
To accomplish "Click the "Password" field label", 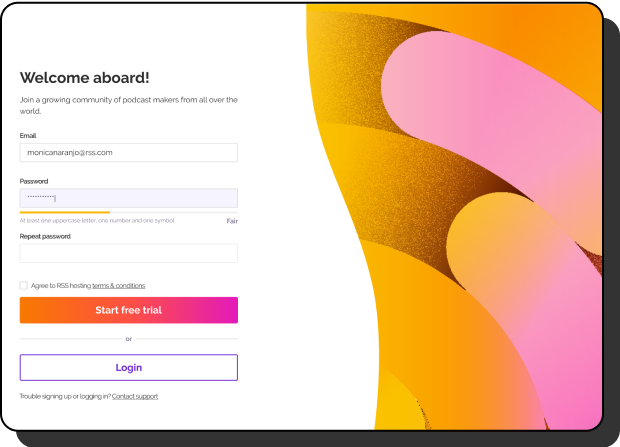I will coord(34,181).
